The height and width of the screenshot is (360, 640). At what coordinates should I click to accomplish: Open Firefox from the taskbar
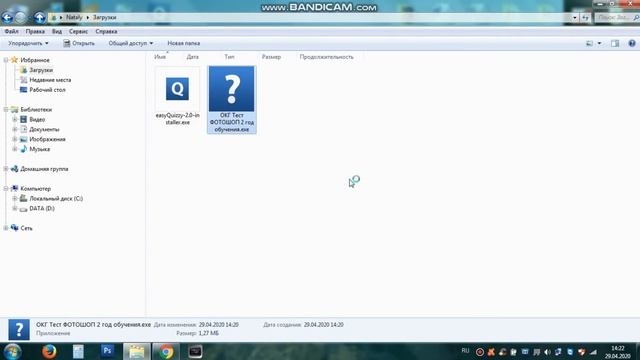click(49, 351)
